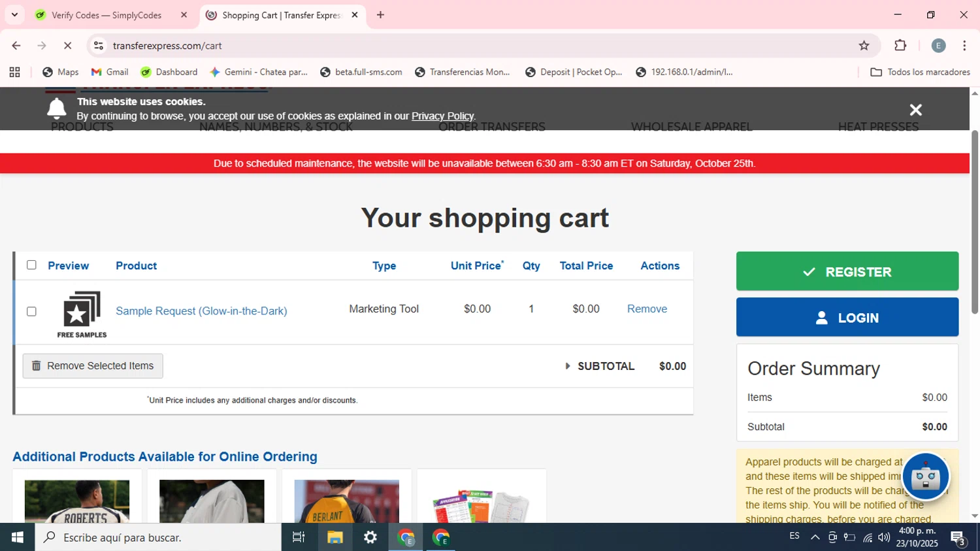
Task: Open the tab search dropdown arrow
Action: coord(14,14)
